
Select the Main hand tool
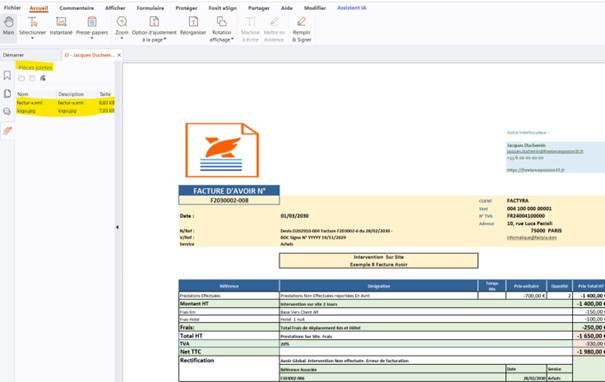point(8,26)
